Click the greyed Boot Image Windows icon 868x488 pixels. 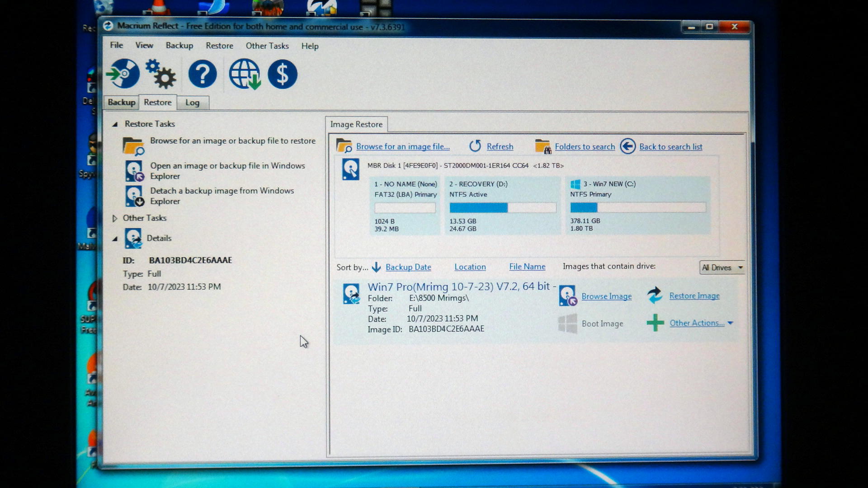tap(567, 324)
